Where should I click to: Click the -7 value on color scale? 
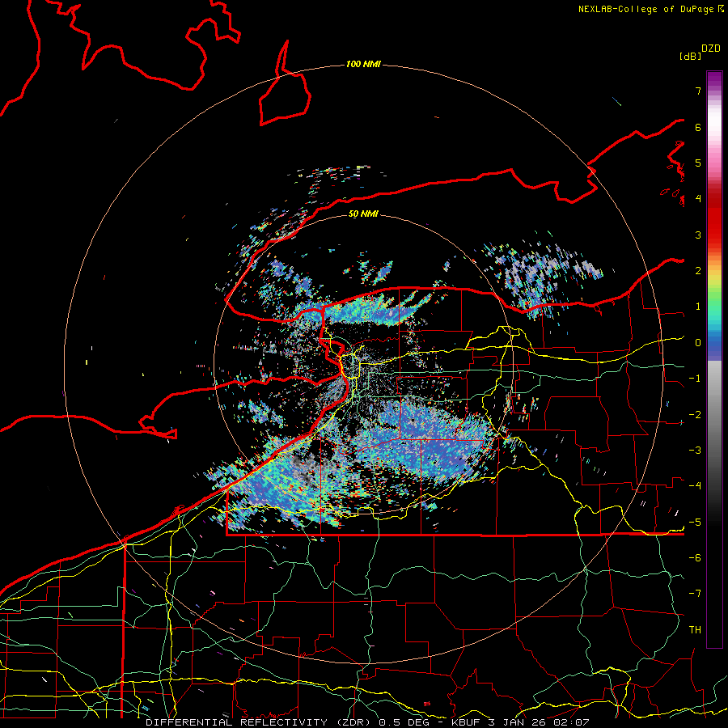[x=695, y=594]
